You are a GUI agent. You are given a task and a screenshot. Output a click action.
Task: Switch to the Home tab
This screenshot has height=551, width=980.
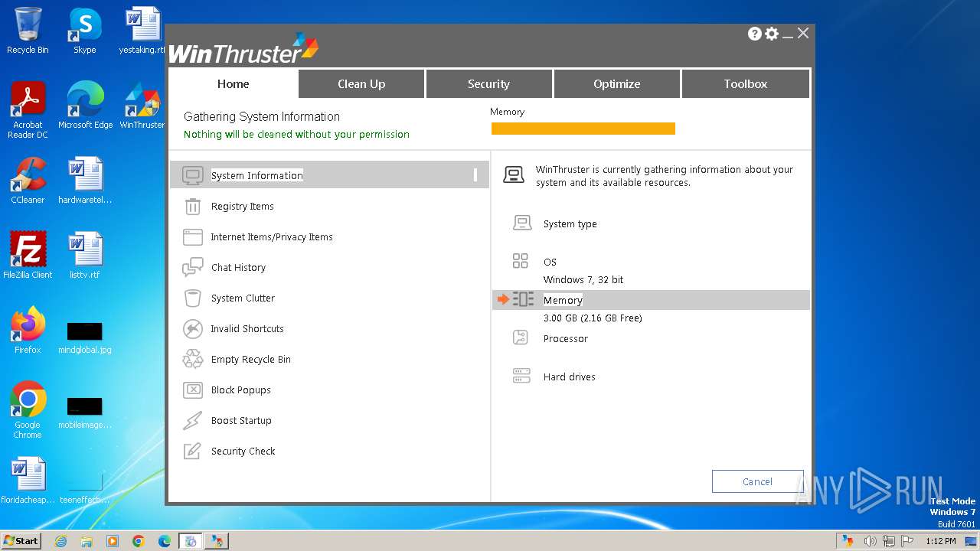coord(233,84)
